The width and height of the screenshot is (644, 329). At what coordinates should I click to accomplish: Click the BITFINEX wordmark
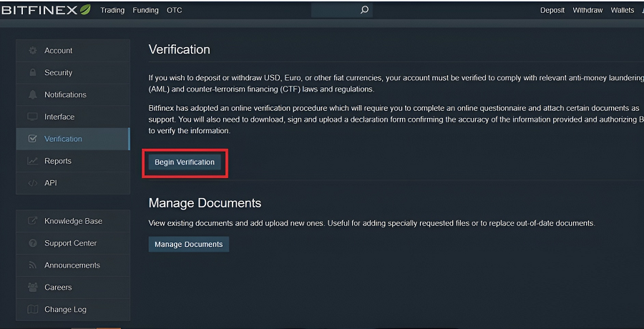pyautogui.click(x=40, y=10)
